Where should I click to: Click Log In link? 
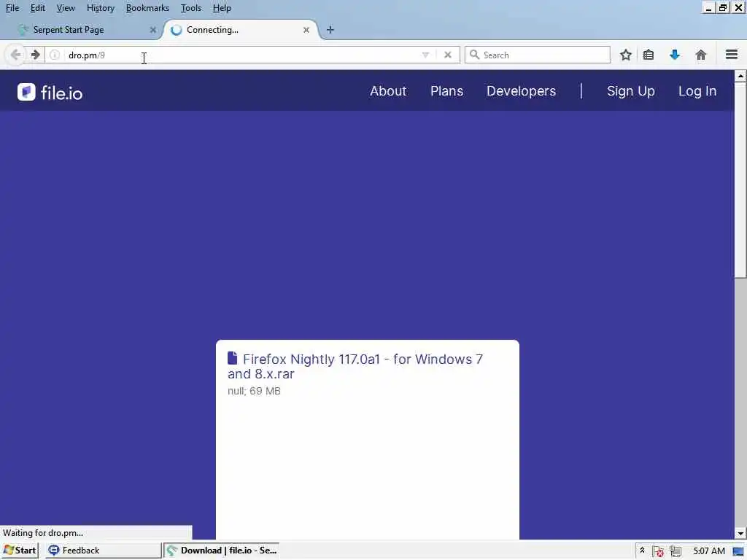pyautogui.click(x=697, y=91)
